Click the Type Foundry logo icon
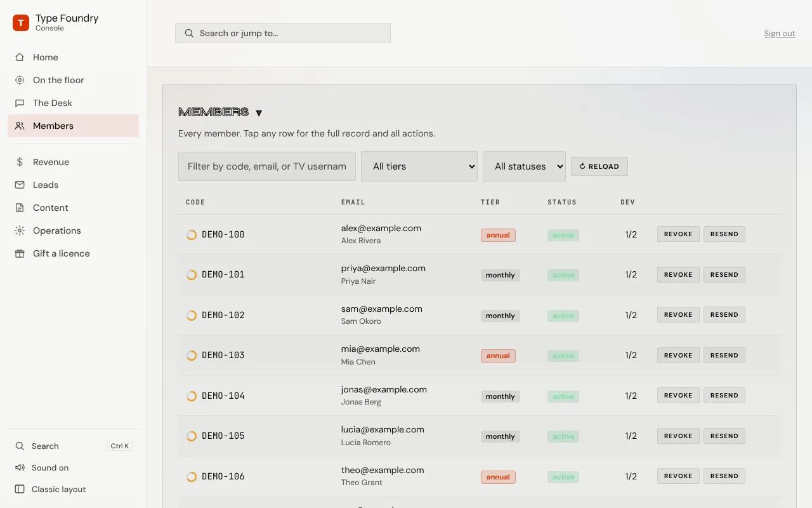This screenshot has width=812, height=508. (21, 23)
